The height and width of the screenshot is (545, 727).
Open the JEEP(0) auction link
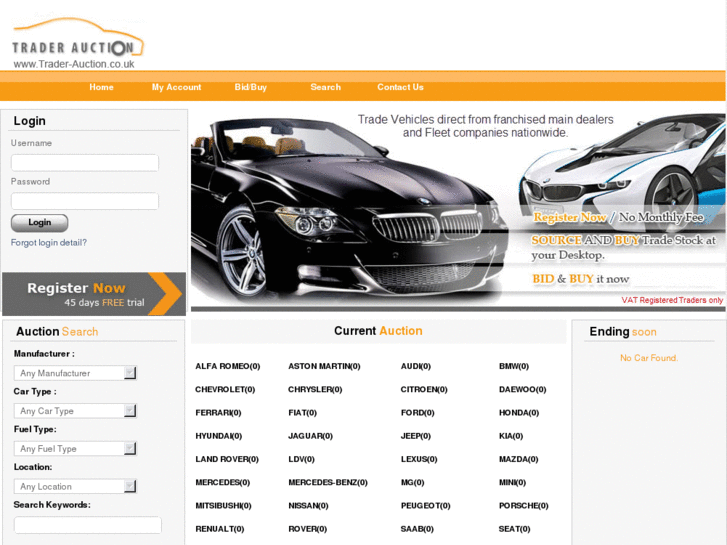point(415,436)
